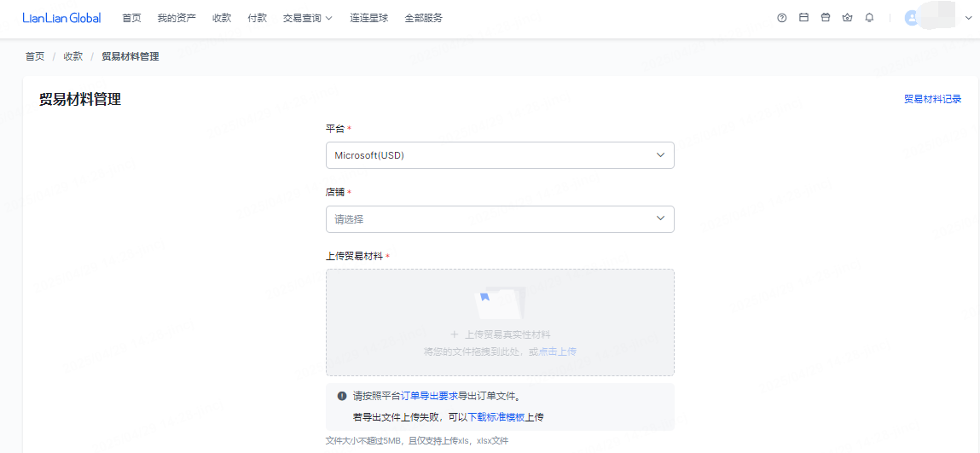
Task: Open the crown membership icon
Action: pyautogui.click(x=848, y=18)
